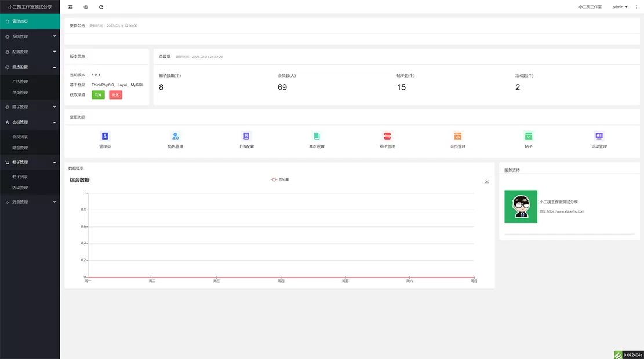
Task: Open 广告管理 under 站点设置
Action: 32,81
